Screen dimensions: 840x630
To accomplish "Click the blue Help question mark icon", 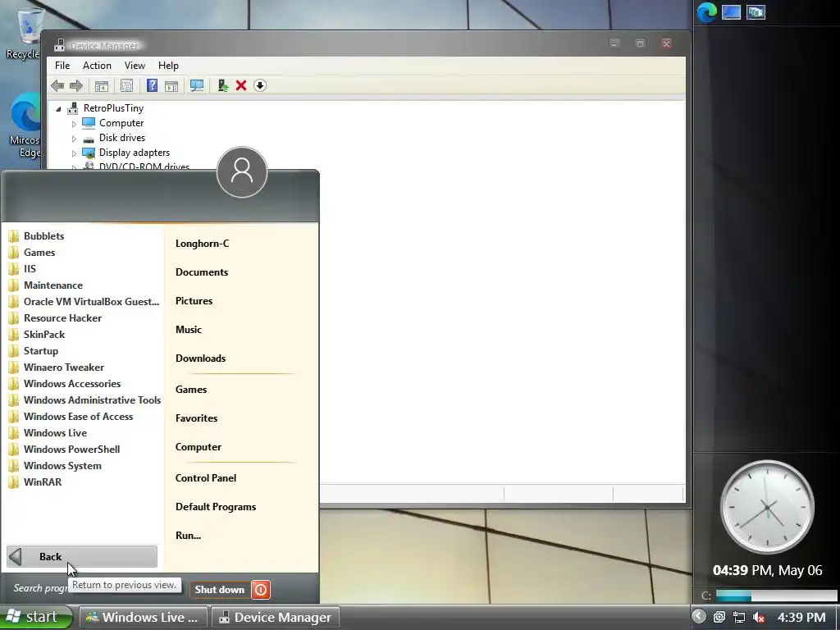I will 152,85.
